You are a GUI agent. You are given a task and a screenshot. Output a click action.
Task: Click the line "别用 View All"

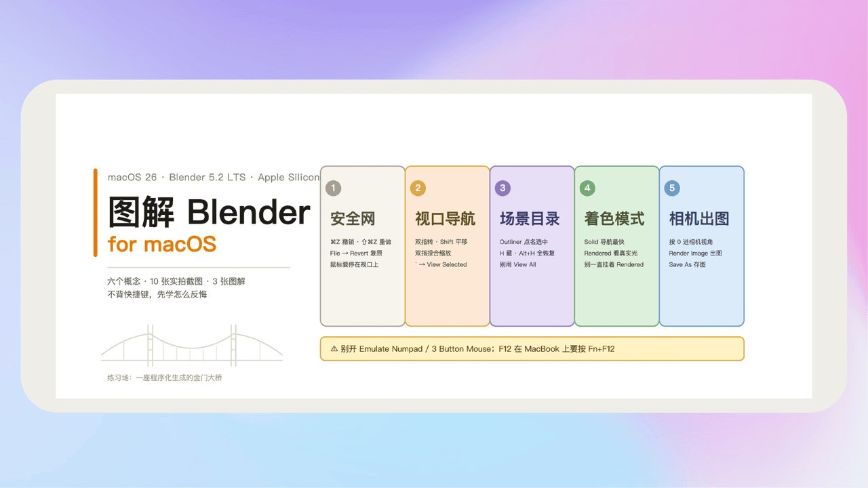pos(518,265)
